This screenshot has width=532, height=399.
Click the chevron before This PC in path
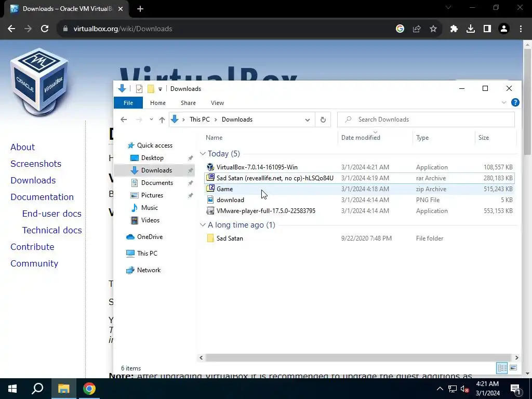click(x=183, y=119)
